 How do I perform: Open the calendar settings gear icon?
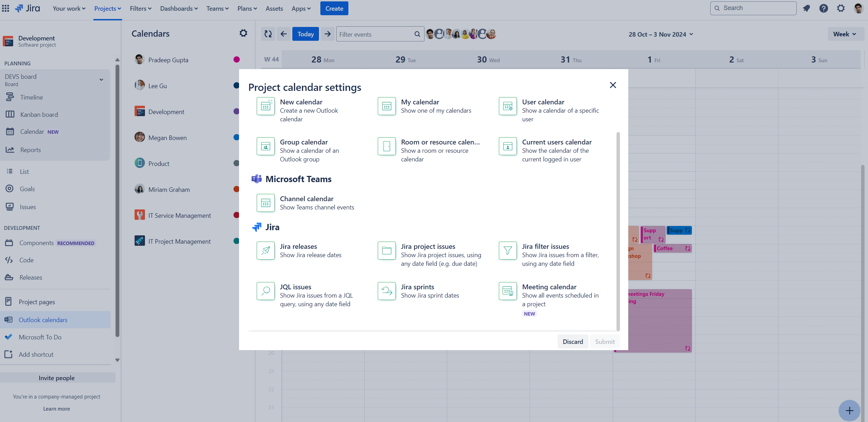point(243,33)
